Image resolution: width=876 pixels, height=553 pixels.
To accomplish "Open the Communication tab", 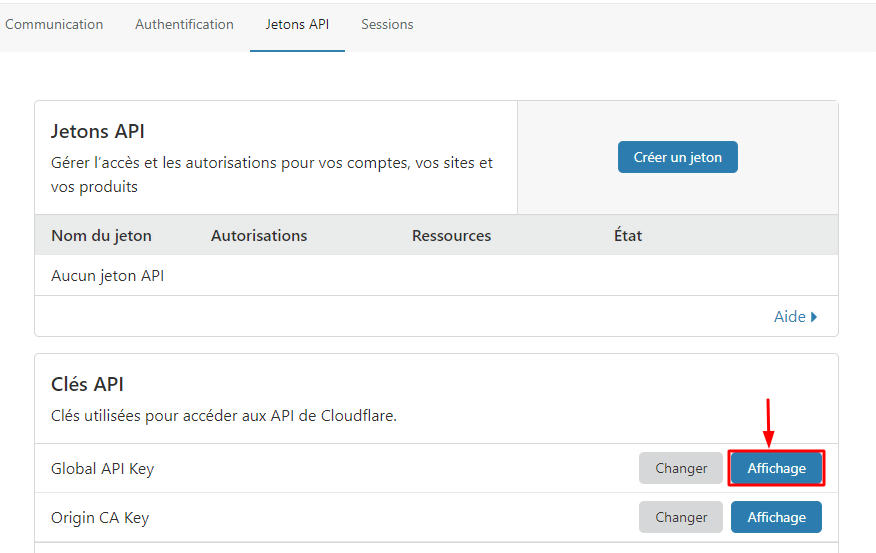I will 54,24.
